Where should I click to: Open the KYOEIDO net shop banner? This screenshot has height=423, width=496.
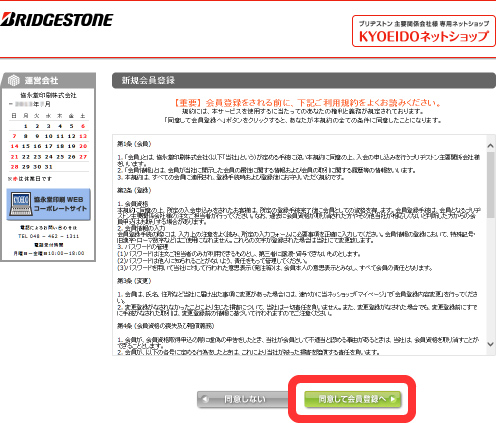point(424,31)
